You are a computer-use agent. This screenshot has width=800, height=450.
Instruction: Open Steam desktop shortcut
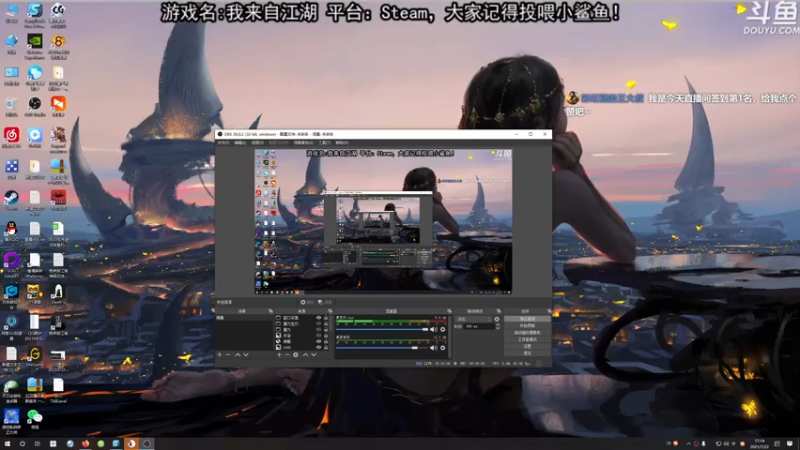pos(11,200)
